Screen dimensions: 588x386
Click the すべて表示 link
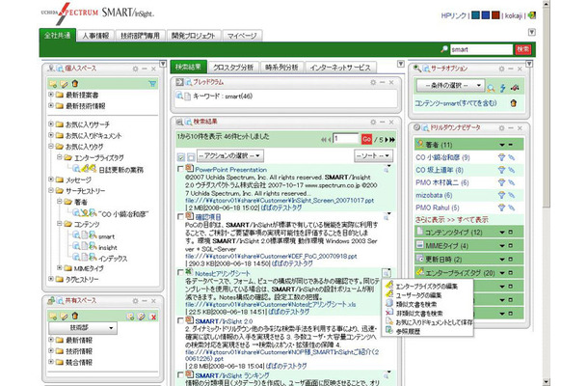[471, 220]
